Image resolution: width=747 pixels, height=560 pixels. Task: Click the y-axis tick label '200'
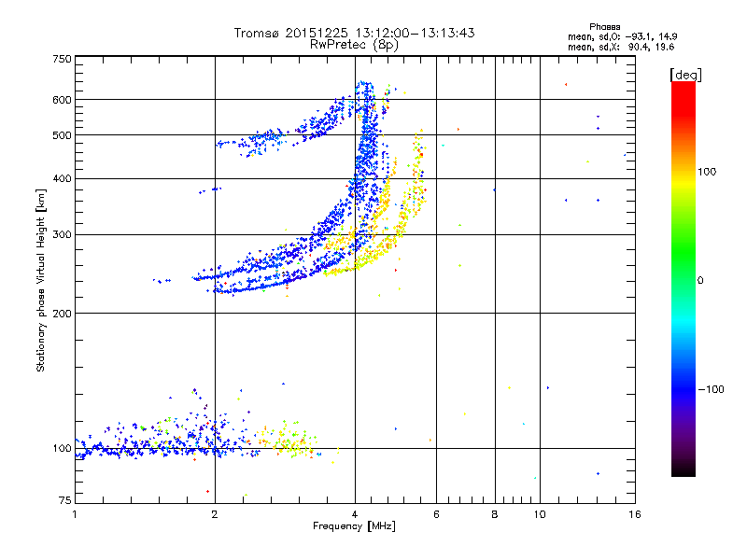62,314
